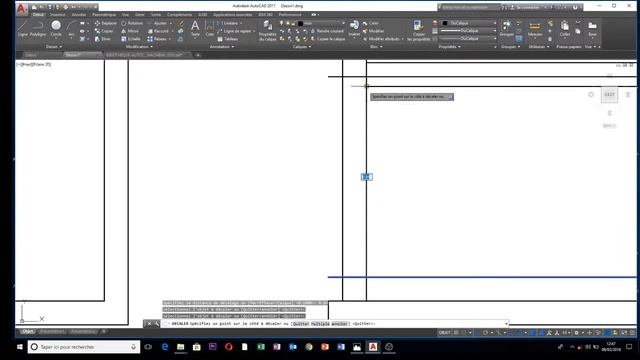640x360 pixels.
Task: Activate the Rotation command
Action: tap(132, 23)
